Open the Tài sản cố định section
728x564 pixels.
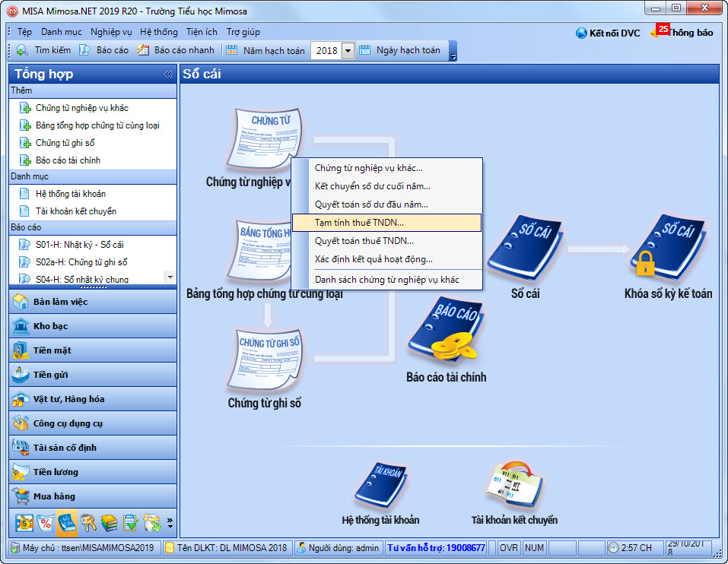point(93,448)
